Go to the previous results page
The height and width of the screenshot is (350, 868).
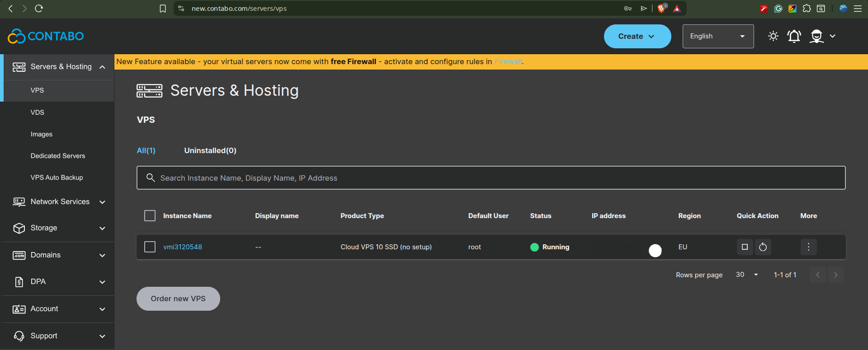(817, 275)
